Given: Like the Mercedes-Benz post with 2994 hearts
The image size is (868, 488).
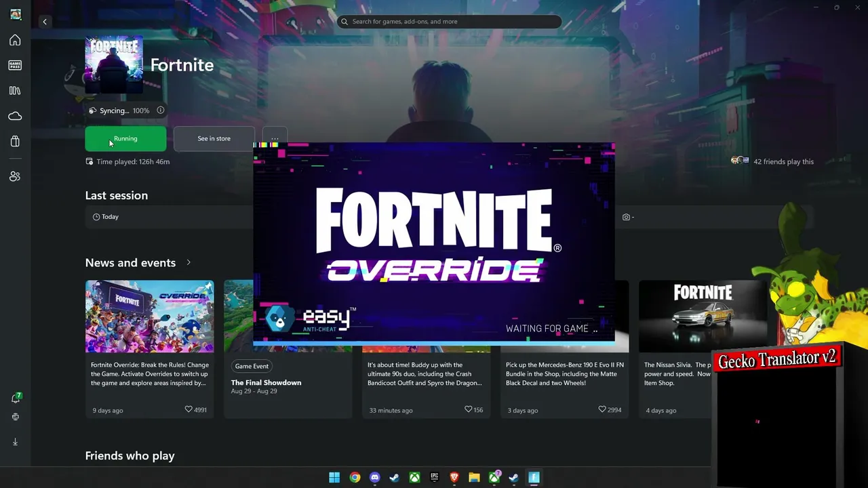Looking at the screenshot, I should point(602,409).
